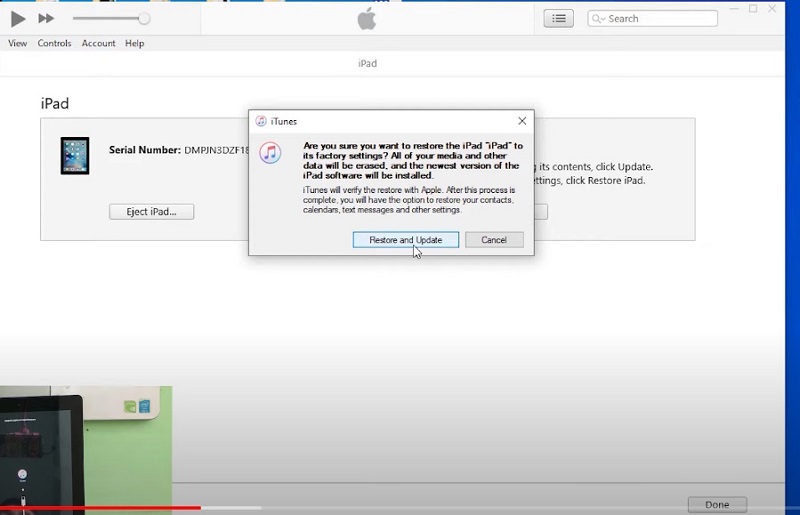Click the iPad heading text
The height and width of the screenshot is (515, 800).
click(x=55, y=104)
